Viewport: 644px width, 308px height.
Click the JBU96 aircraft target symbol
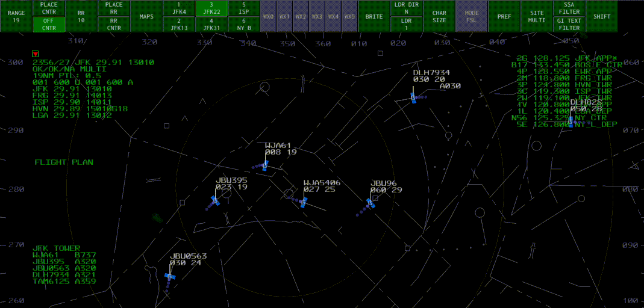pos(371,204)
